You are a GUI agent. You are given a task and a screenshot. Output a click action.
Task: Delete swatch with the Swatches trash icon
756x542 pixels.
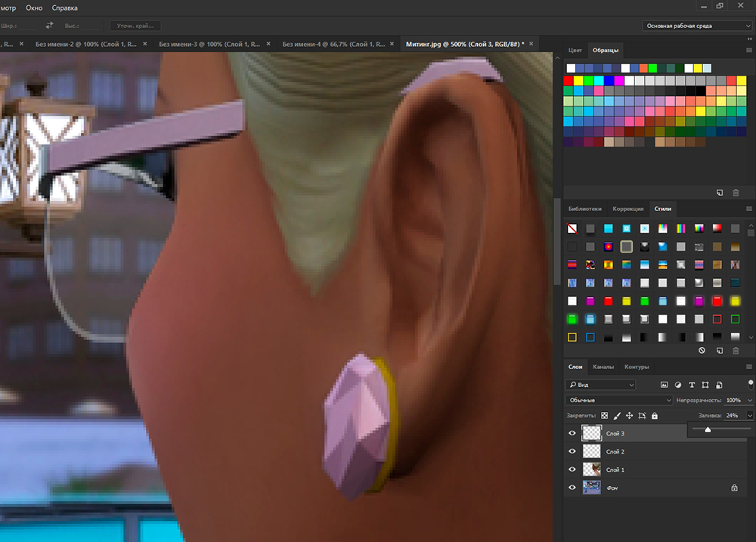(736, 193)
